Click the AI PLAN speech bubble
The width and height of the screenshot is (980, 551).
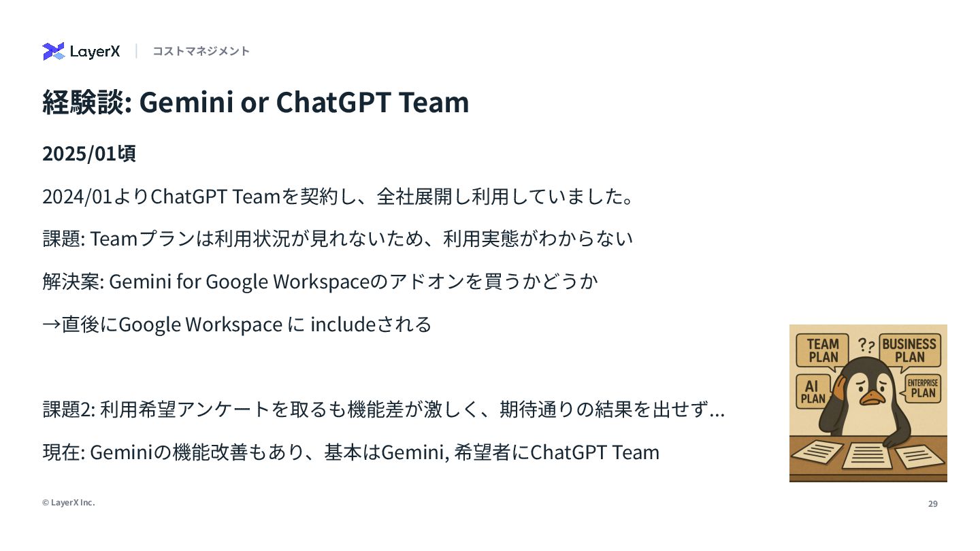point(813,392)
